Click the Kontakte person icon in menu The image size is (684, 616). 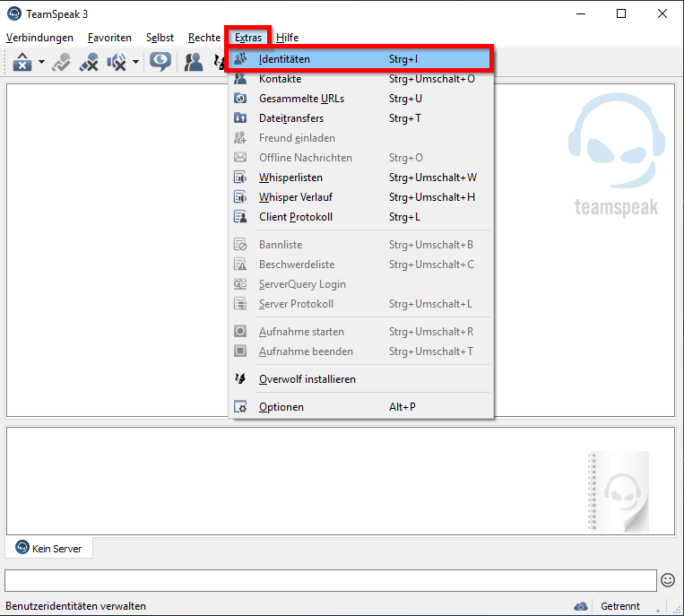pyautogui.click(x=240, y=79)
